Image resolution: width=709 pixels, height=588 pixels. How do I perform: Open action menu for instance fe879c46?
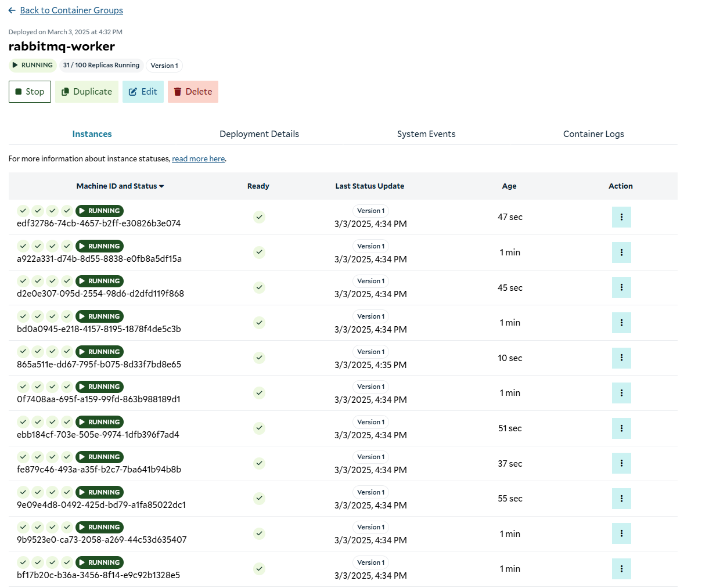[621, 463]
